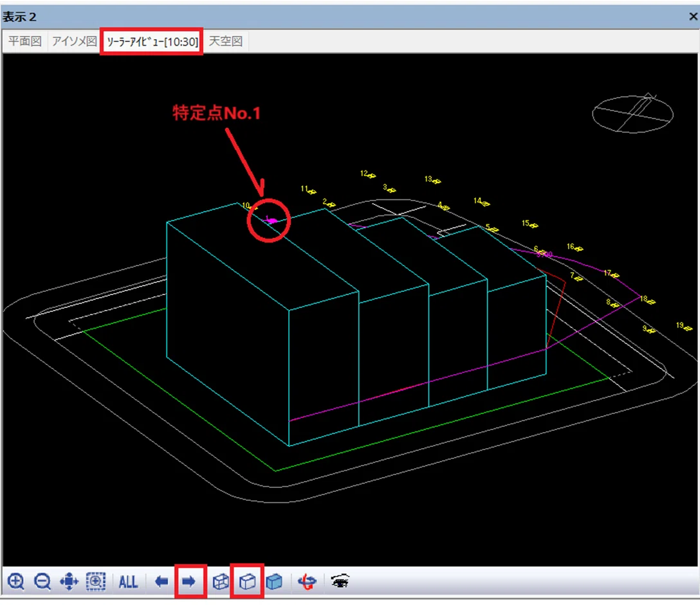Click the ALL fit-view button
This screenshot has width=700, height=605.
pos(128,582)
